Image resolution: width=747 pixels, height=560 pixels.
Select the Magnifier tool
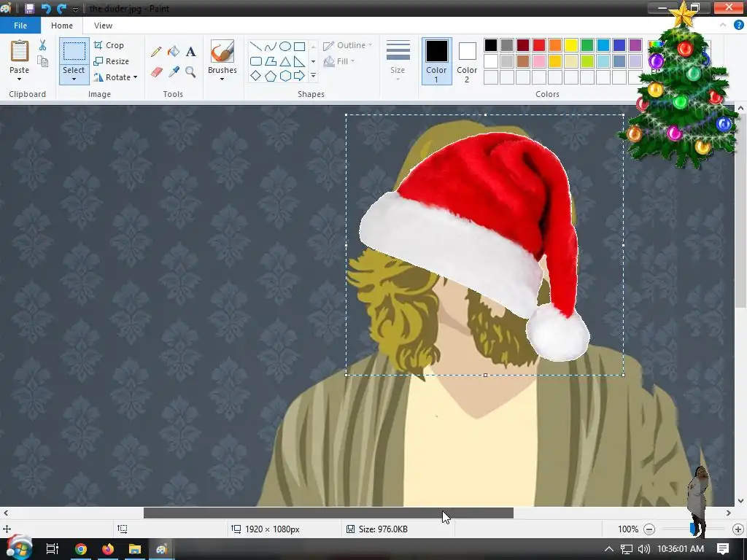tap(190, 72)
